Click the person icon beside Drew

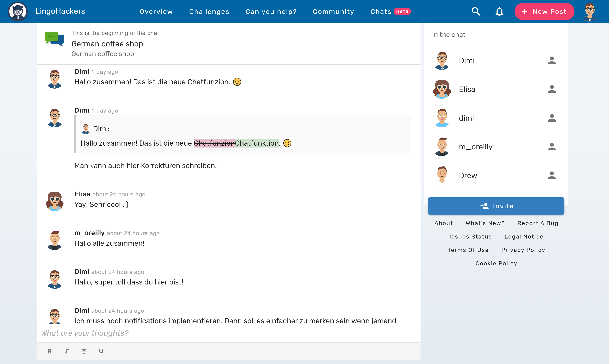(552, 175)
